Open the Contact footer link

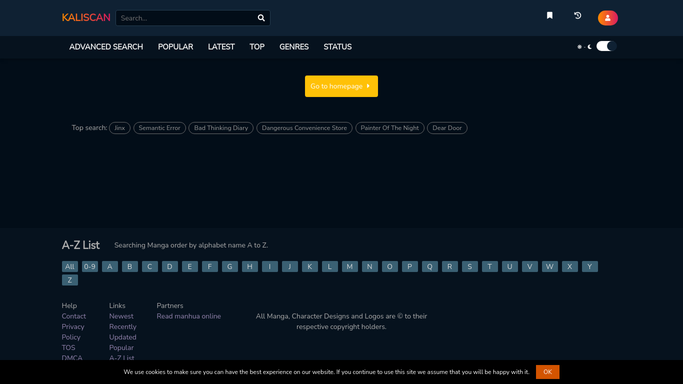tap(74, 316)
